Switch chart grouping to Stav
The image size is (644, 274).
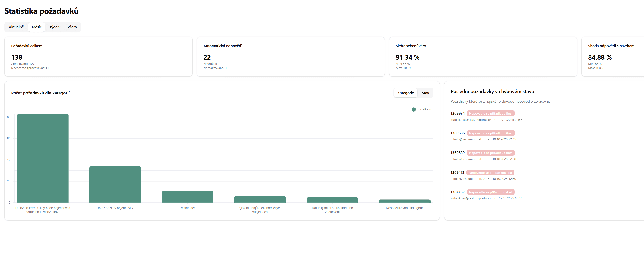[x=425, y=93]
